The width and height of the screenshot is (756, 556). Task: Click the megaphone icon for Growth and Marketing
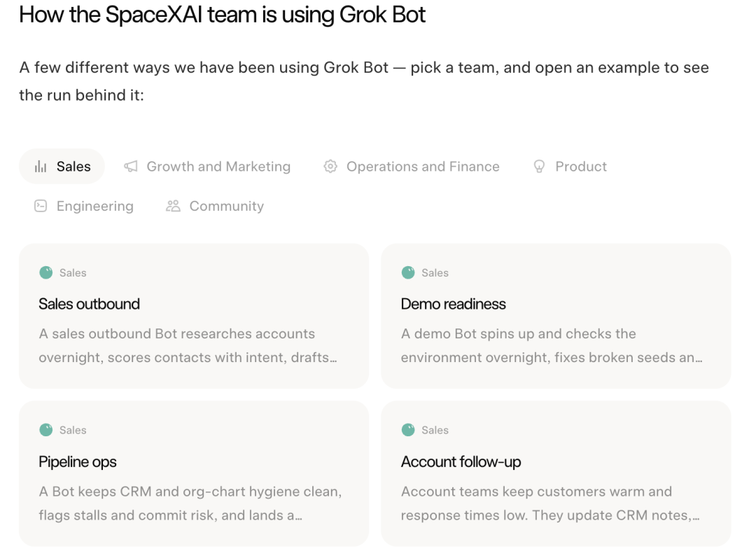(131, 167)
